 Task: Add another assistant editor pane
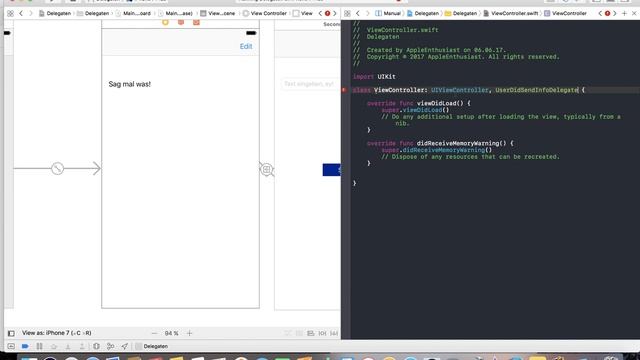(624, 13)
